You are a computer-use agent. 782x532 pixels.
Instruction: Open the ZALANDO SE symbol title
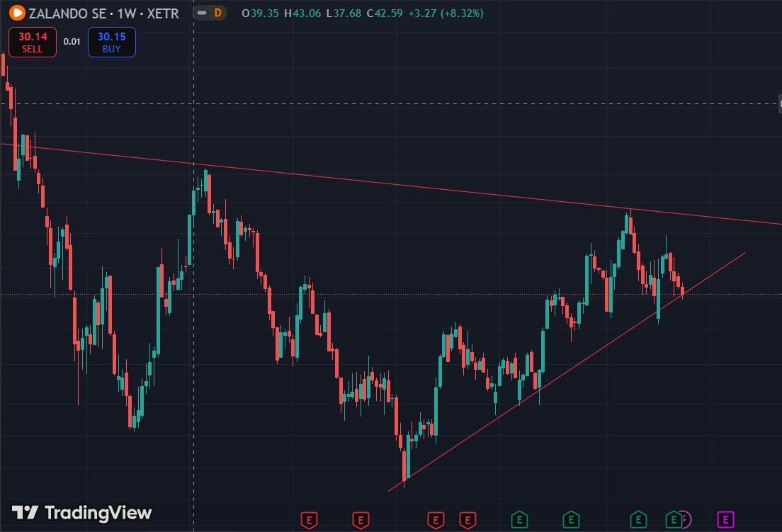(103, 13)
